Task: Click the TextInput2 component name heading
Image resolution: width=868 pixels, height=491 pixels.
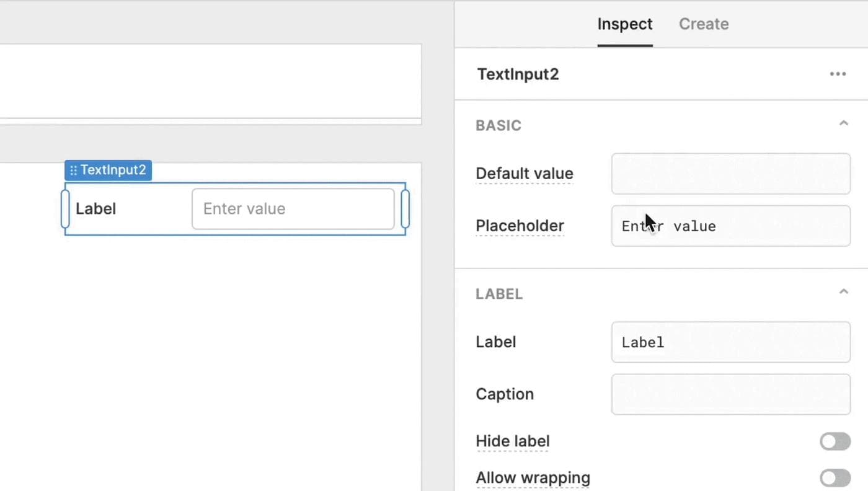Action: 518,74
